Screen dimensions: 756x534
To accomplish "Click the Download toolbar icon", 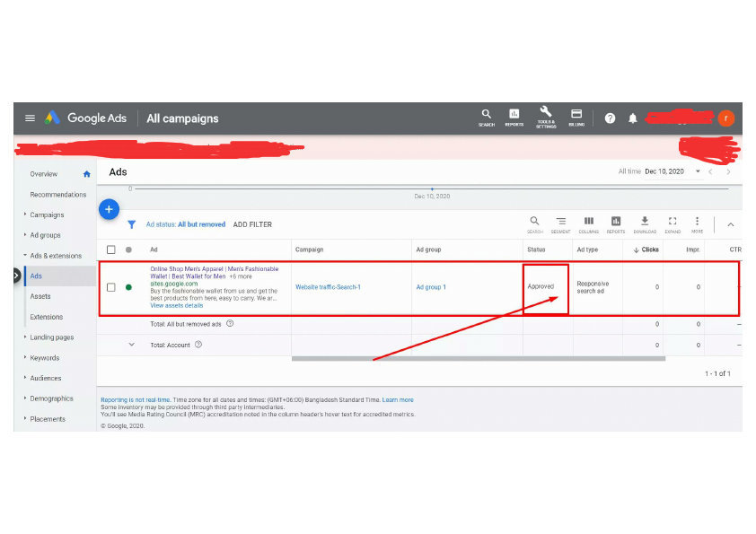I will 645,224.
